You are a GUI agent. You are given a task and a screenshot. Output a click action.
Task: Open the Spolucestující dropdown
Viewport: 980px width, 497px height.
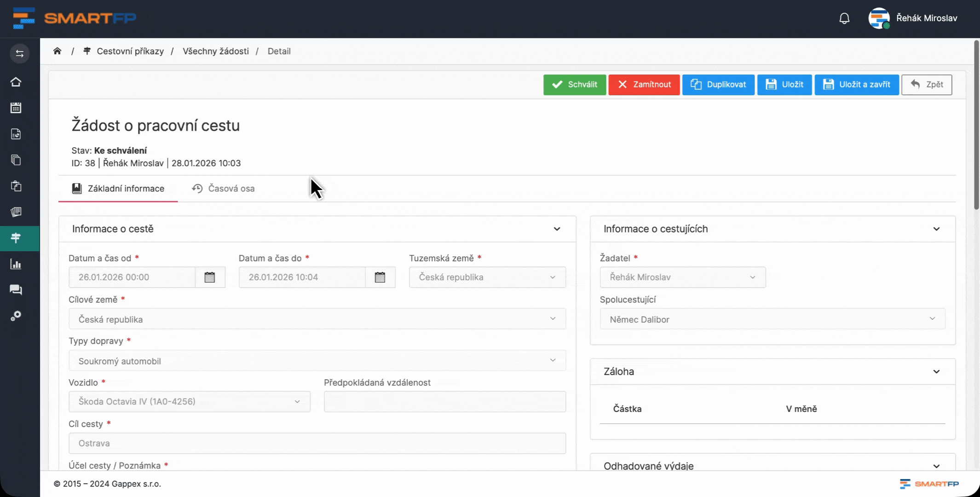[x=772, y=319]
